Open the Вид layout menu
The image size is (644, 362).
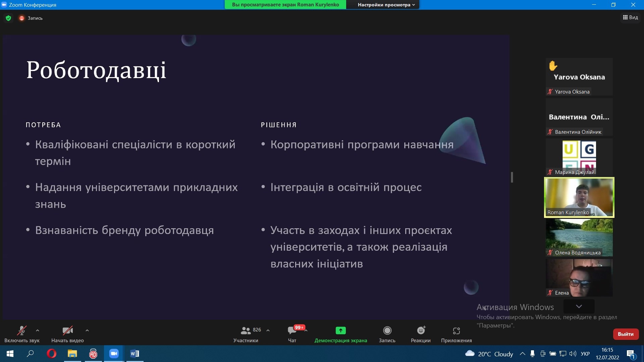click(630, 17)
